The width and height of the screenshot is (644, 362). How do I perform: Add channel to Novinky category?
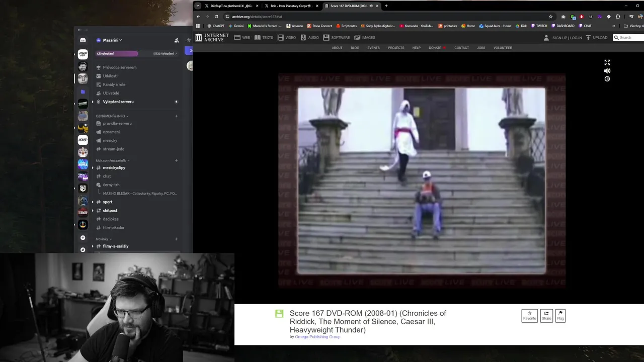click(x=176, y=239)
